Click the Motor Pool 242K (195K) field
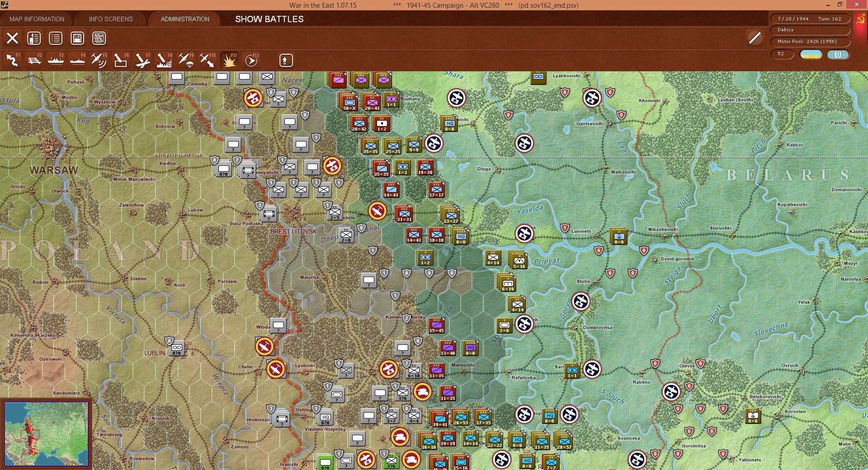Viewport: 868px width, 470px height. tap(810, 42)
